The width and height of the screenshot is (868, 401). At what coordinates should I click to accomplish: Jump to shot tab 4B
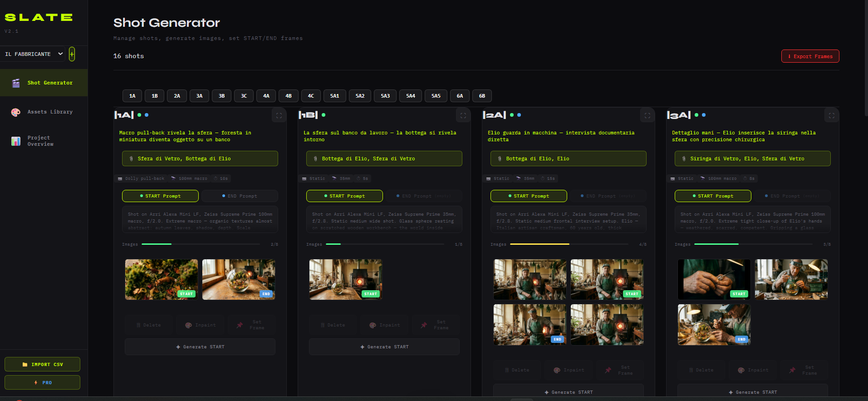289,96
